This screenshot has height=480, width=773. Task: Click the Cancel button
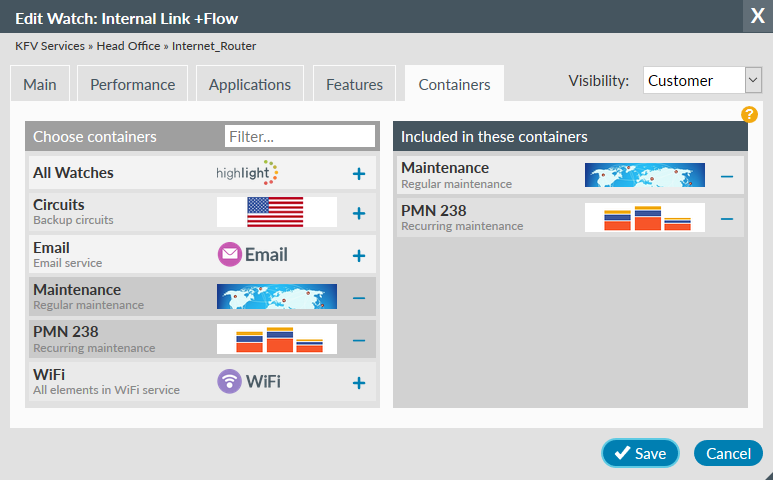pyautogui.click(x=728, y=454)
